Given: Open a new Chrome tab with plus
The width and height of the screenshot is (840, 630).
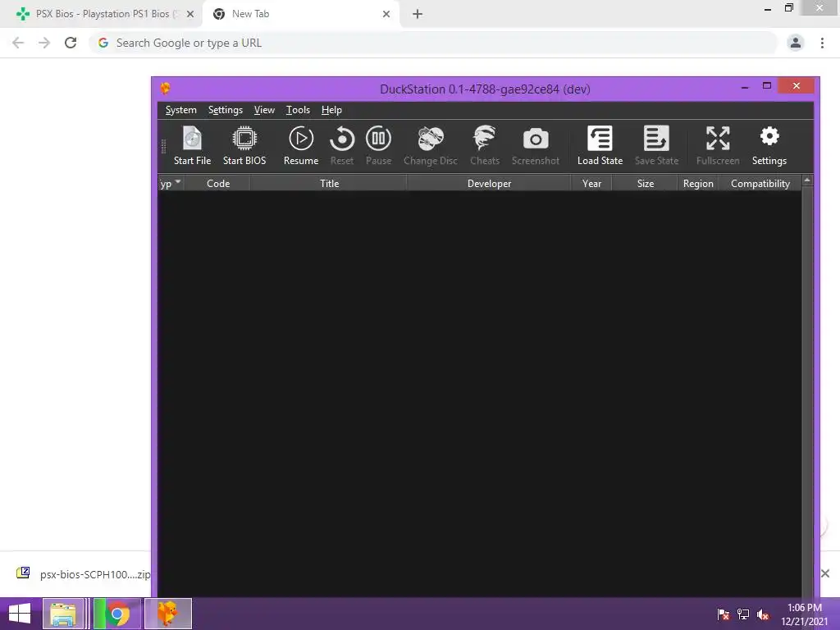Looking at the screenshot, I should click(x=418, y=15).
